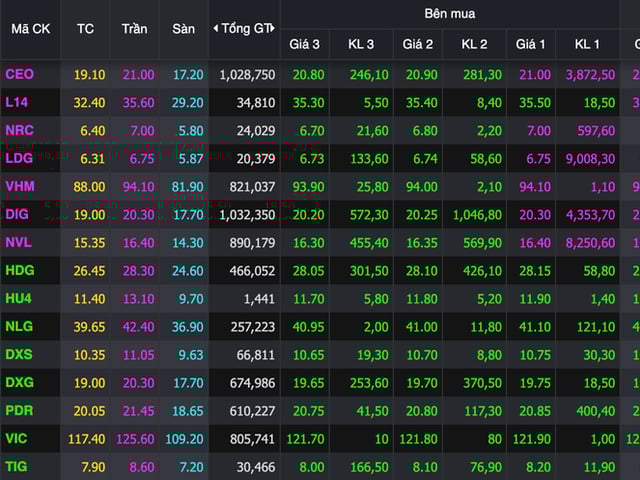Click TIG Giá 1 price 8.20

[538, 467]
